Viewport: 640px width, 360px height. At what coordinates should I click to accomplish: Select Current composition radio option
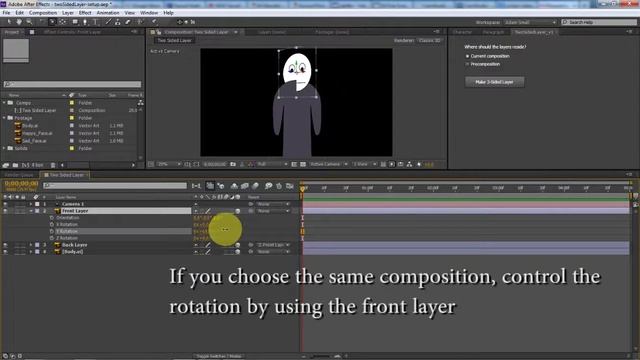tap(468, 56)
